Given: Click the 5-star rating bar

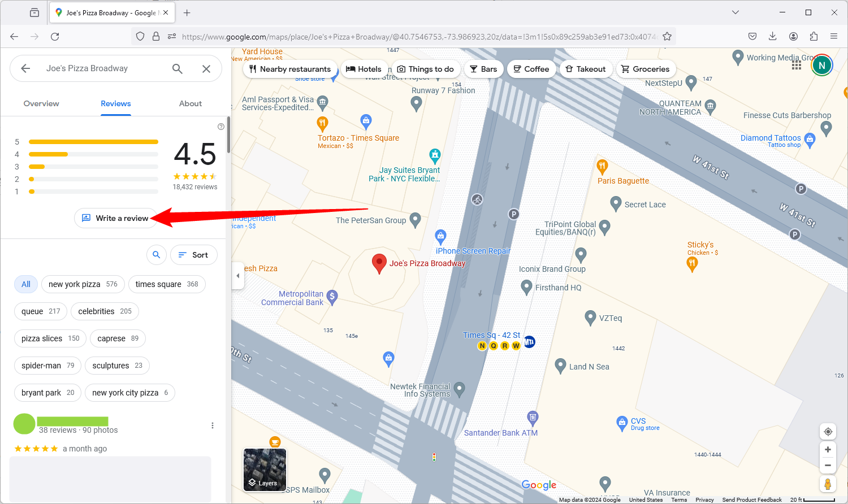Looking at the screenshot, I should pos(93,141).
